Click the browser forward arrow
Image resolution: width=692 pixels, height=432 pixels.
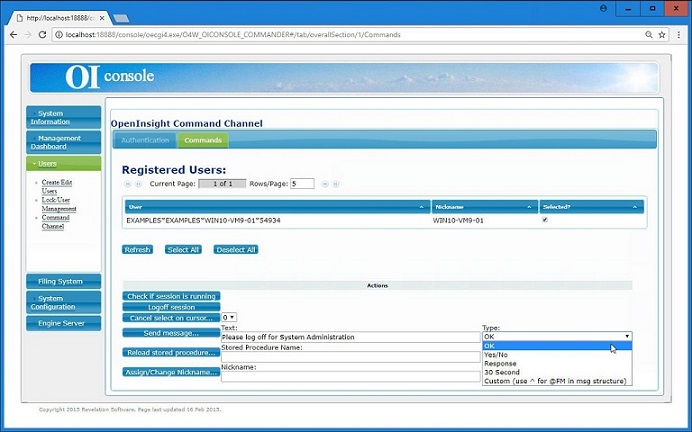[28, 34]
